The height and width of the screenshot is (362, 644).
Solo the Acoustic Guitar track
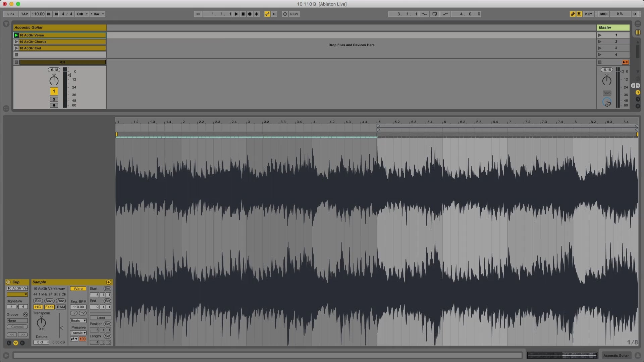(54, 99)
